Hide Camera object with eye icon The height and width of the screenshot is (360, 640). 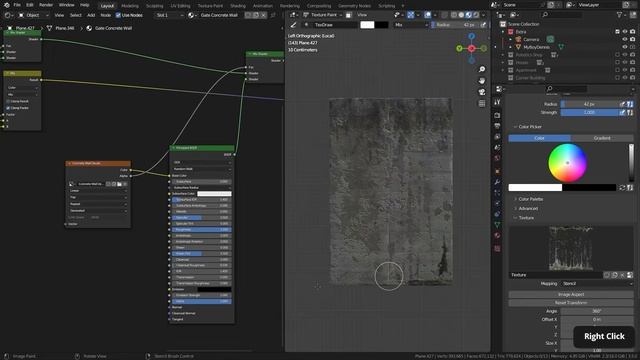click(x=625, y=40)
